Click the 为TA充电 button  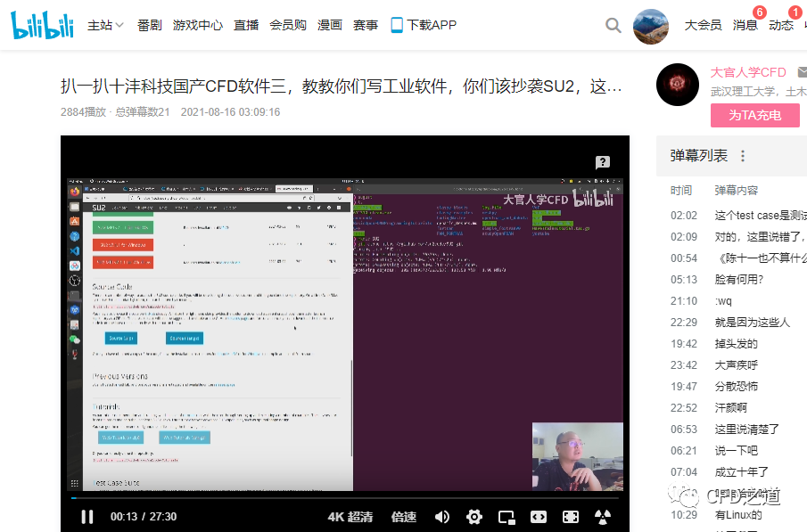755,115
